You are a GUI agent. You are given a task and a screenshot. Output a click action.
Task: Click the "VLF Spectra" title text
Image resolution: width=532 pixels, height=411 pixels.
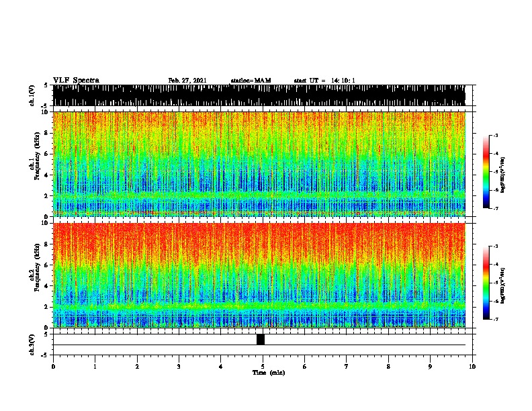(x=76, y=81)
